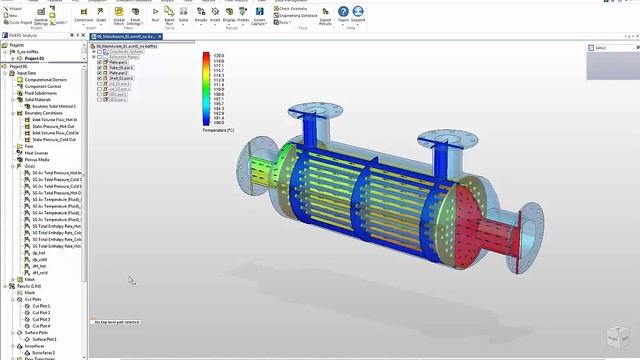Enable fifth part checkbox below Shell_01
Image resolution: width=640 pixels, height=360 pixels.
100,84
